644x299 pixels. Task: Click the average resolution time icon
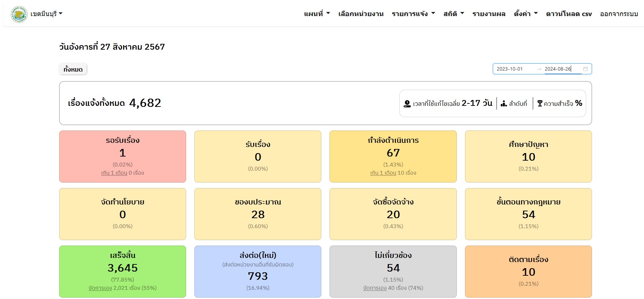pyautogui.click(x=407, y=103)
